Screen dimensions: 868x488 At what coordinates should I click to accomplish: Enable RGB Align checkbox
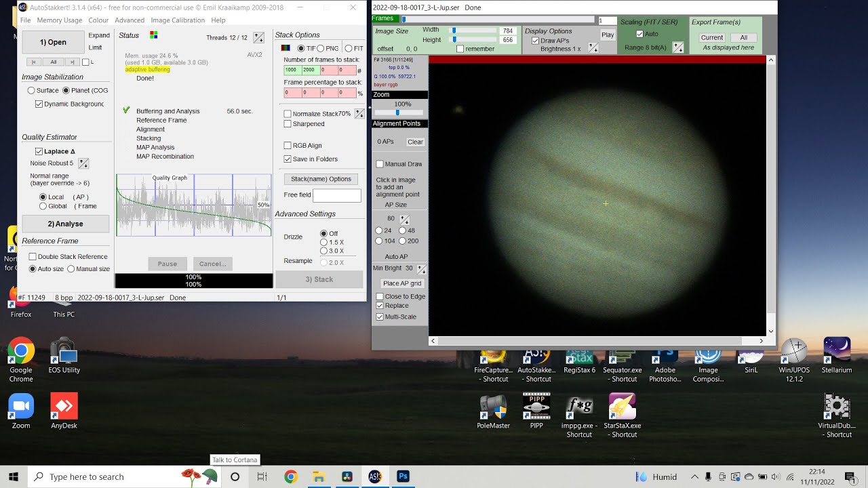pos(288,145)
